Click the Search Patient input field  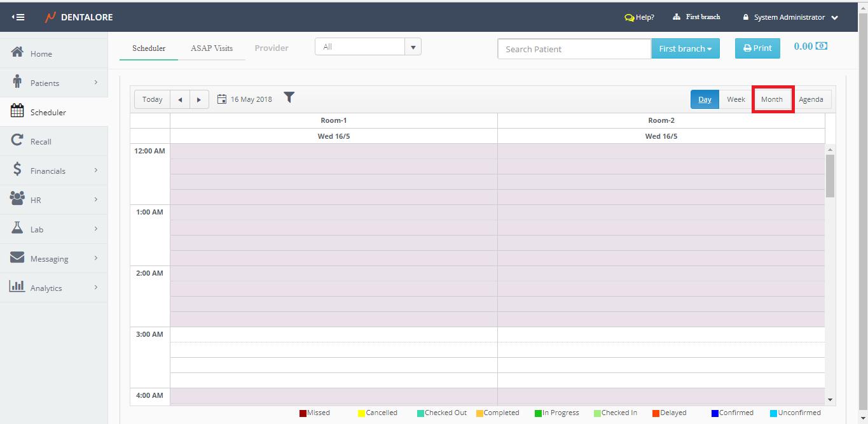coord(574,49)
